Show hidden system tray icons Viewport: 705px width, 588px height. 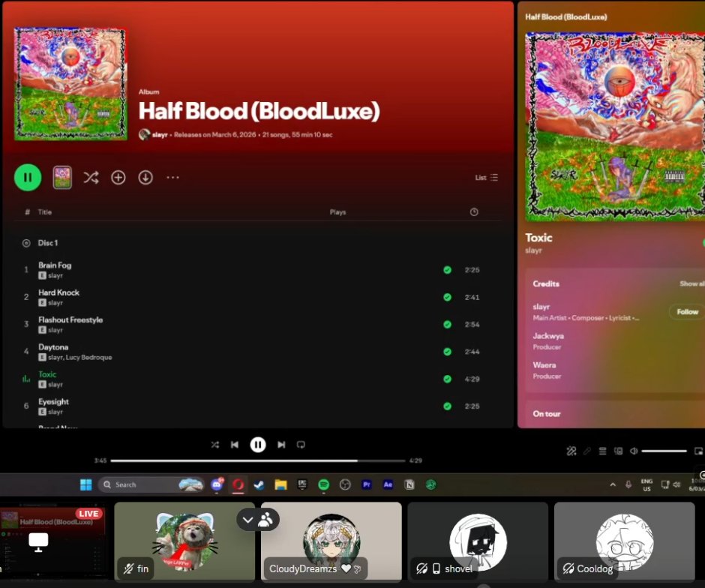pyautogui.click(x=613, y=484)
